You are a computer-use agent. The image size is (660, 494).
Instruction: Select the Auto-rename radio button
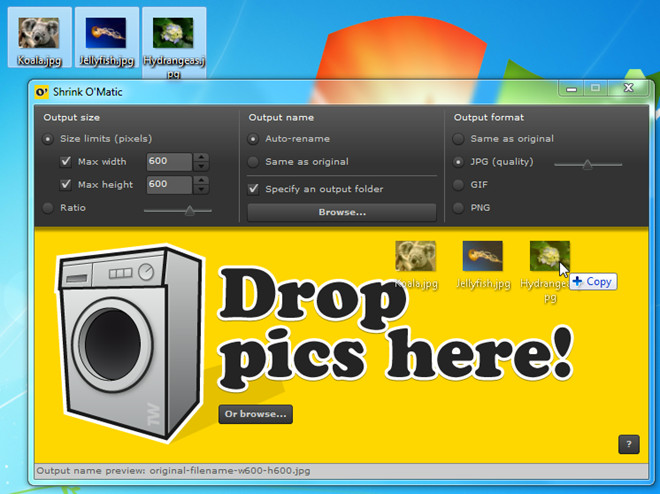253,139
